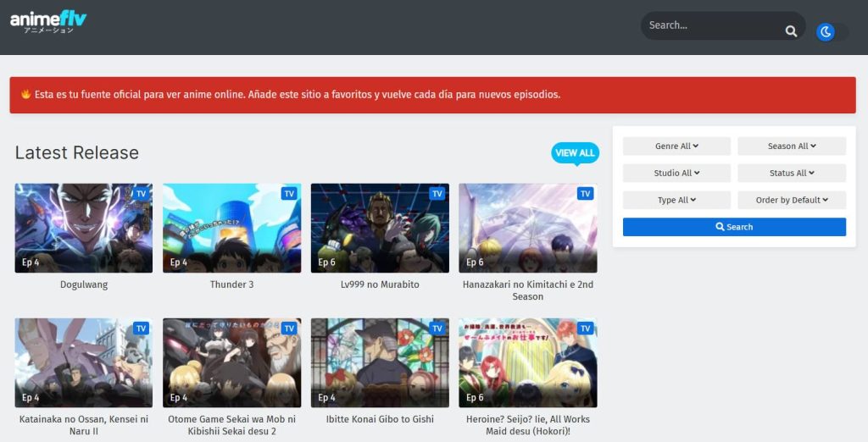Screen dimensions: 868x442
Task: Click the TV badge on Thunder 3 card
Action: click(x=289, y=194)
